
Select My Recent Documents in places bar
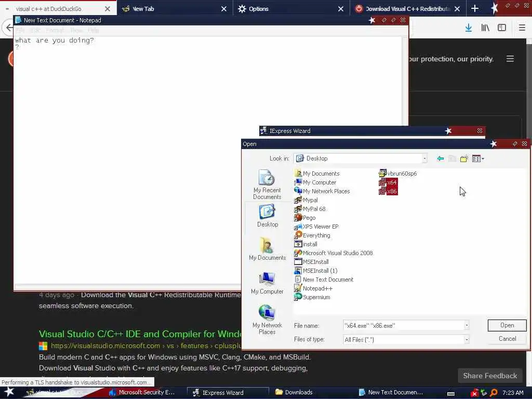[x=267, y=184]
